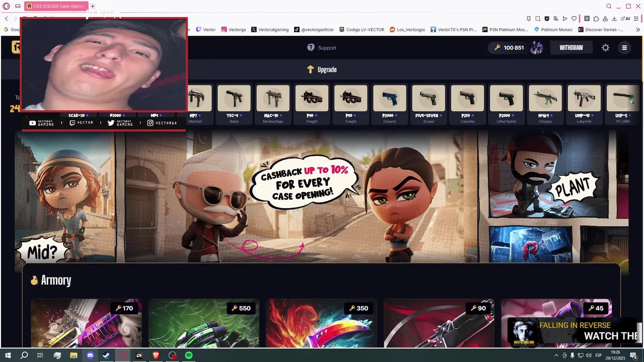Open the Armory case costing 350
Viewport: 644px width, 362px height.
click(321, 323)
